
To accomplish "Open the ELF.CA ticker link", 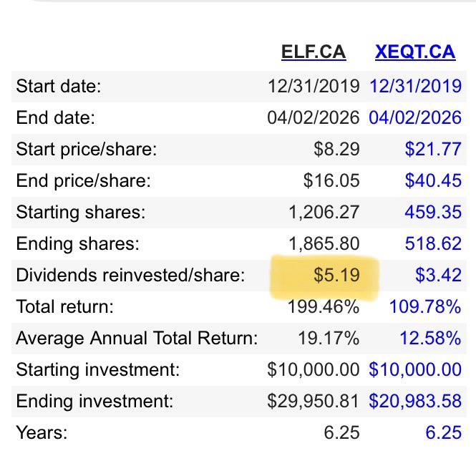I will tap(314, 52).
